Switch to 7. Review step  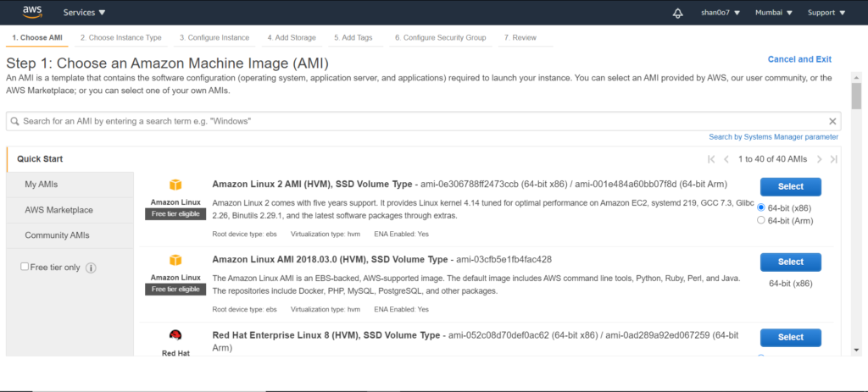[520, 37]
